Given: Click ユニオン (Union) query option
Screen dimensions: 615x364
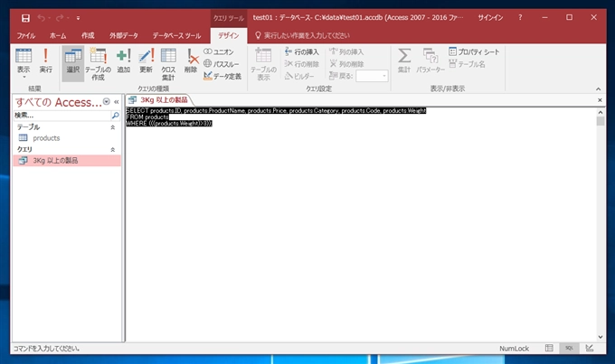Looking at the screenshot, I should point(219,51).
